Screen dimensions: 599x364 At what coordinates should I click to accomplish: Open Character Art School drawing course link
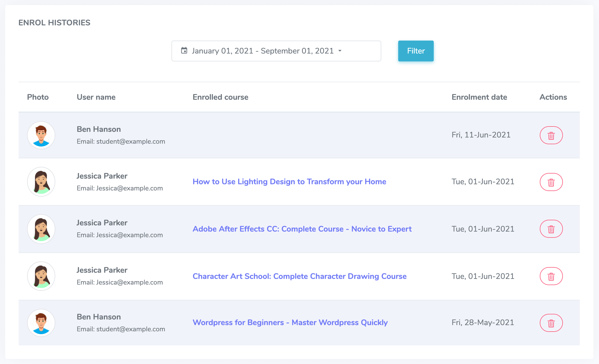[299, 276]
